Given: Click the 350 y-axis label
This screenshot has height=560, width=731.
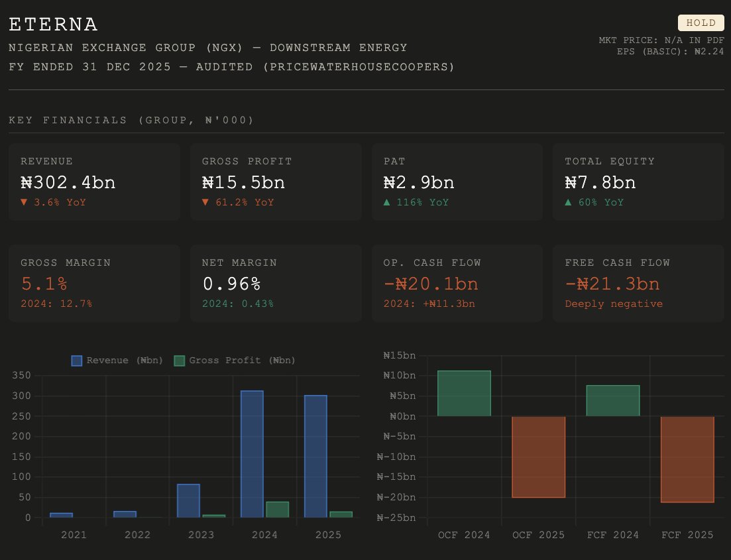Looking at the screenshot, I should pos(21,375).
